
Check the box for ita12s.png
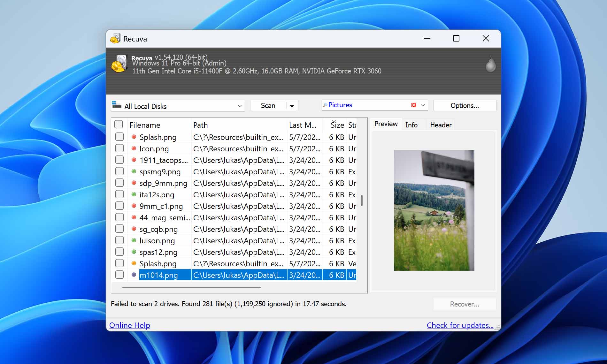(x=119, y=194)
